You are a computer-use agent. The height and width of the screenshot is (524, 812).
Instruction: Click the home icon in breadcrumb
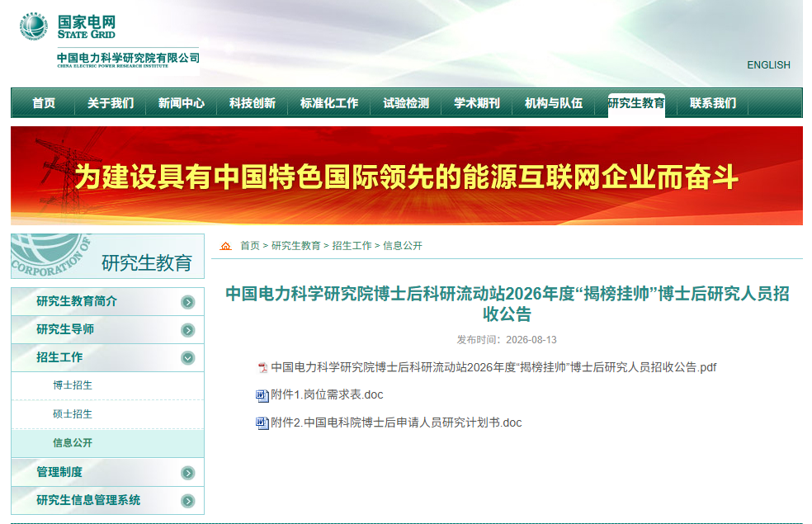pyautogui.click(x=225, y=246)
